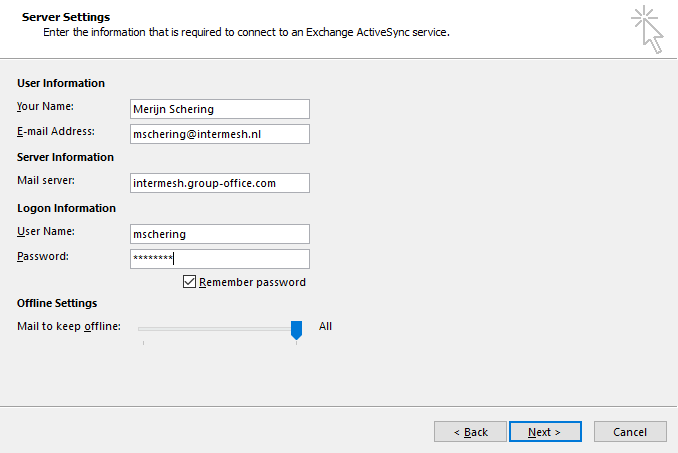Click the Mail server label

[46, 180]
